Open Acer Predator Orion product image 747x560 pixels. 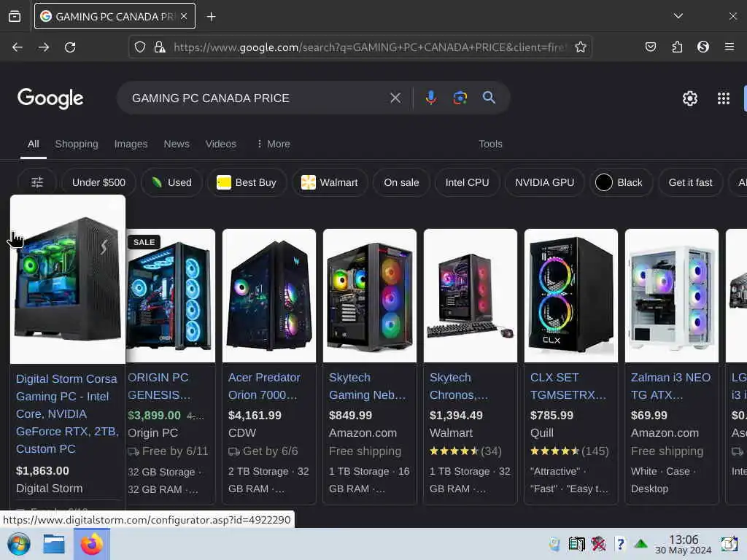269,296
